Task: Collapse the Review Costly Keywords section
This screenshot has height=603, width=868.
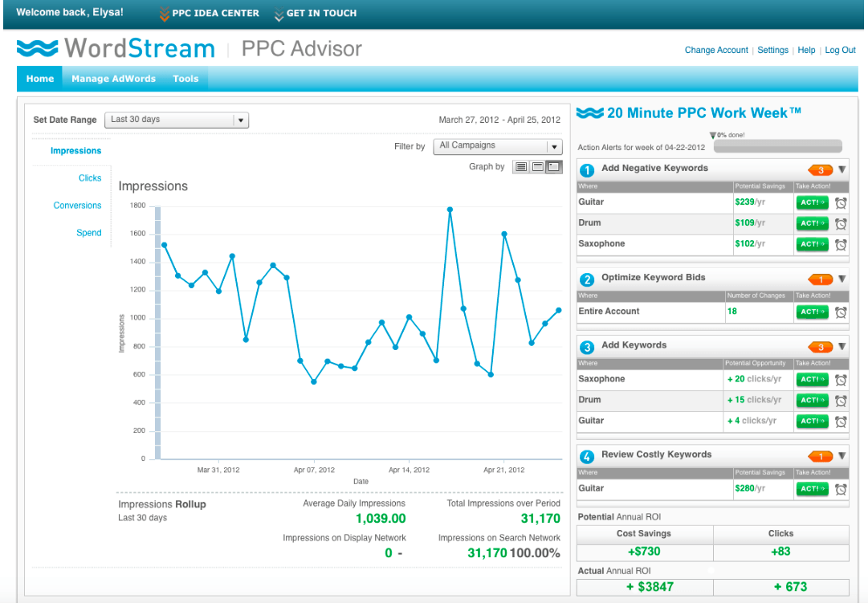Action: [842, 456]
